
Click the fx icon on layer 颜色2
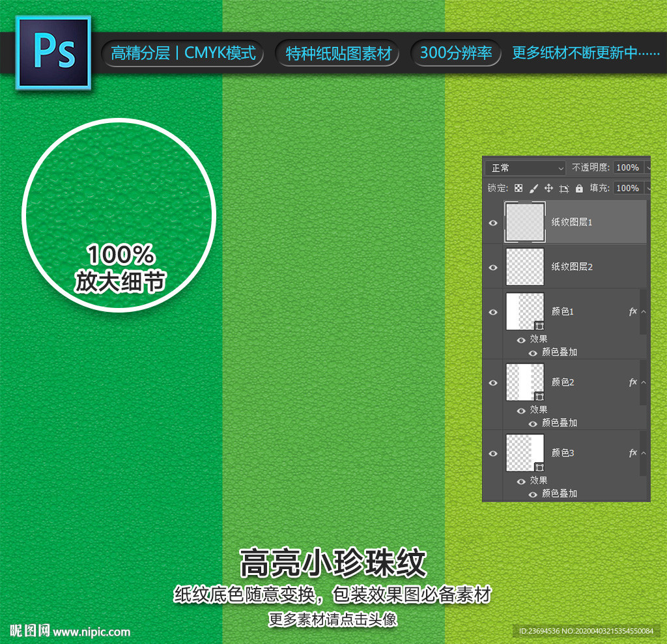tap(632, 382)
